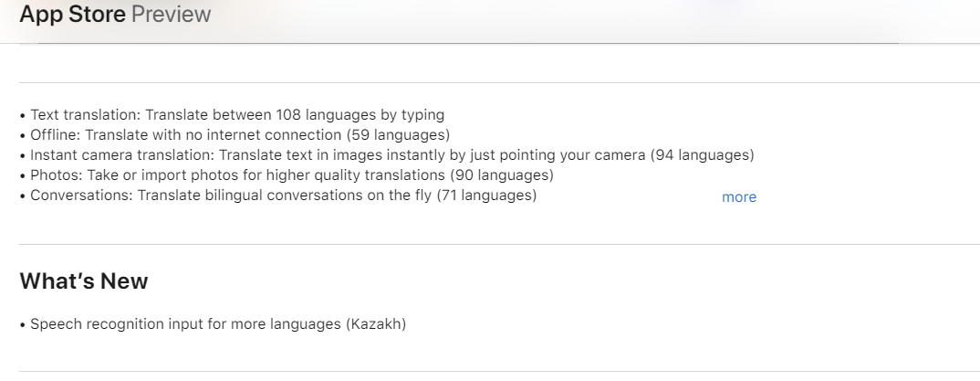The image size is (980, 381).
Task: Select the '(90 languages)' text
Action: pos(502,175)
